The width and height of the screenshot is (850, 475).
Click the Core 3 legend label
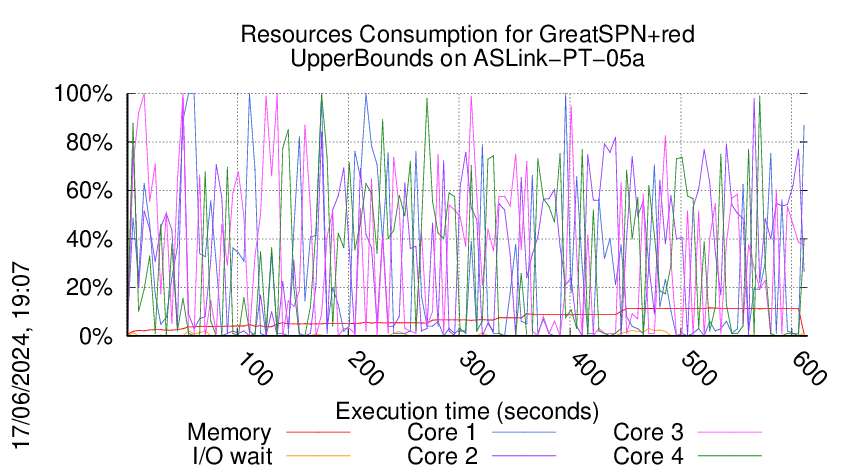click(648, 433)
